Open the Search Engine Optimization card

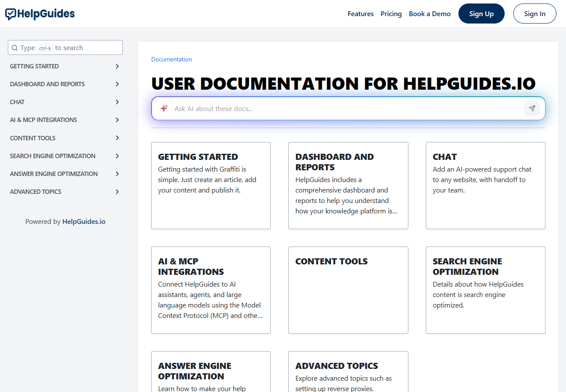[485, 290]
